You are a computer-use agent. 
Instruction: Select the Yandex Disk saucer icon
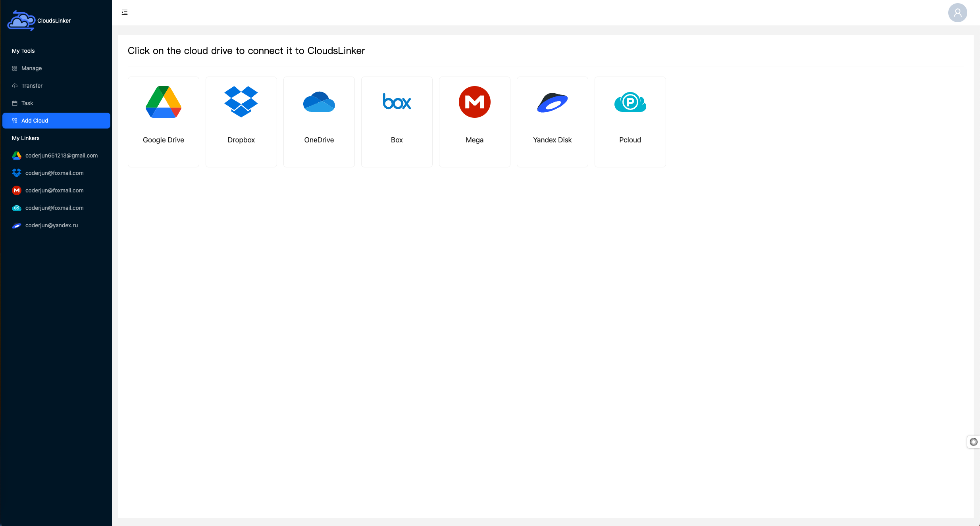click(553, 103)
